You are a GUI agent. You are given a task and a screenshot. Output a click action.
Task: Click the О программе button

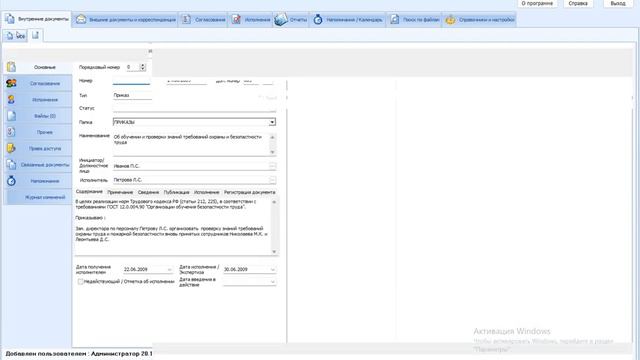coord(537,3)
